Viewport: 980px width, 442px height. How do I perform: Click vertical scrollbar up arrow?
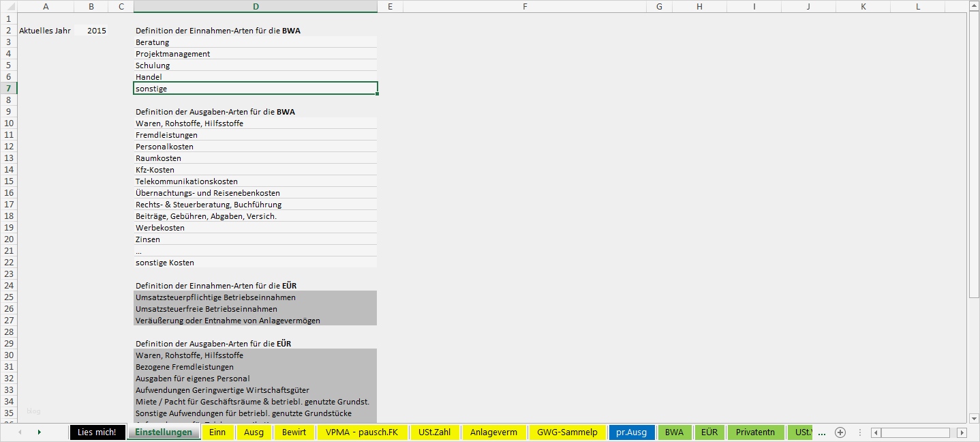tap(974, 7)
